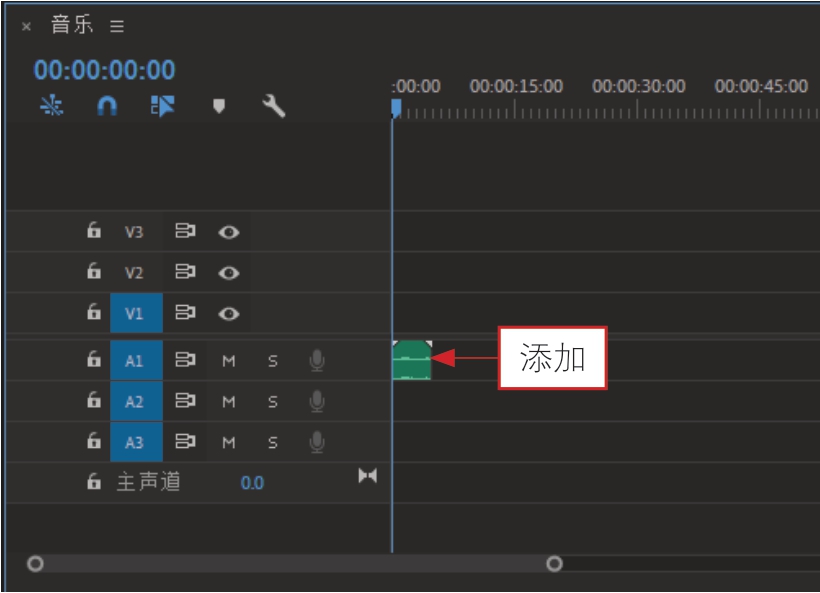Add a marker with shield icon
This screenshot has width=820, height=593.
(x=219, y=106)
